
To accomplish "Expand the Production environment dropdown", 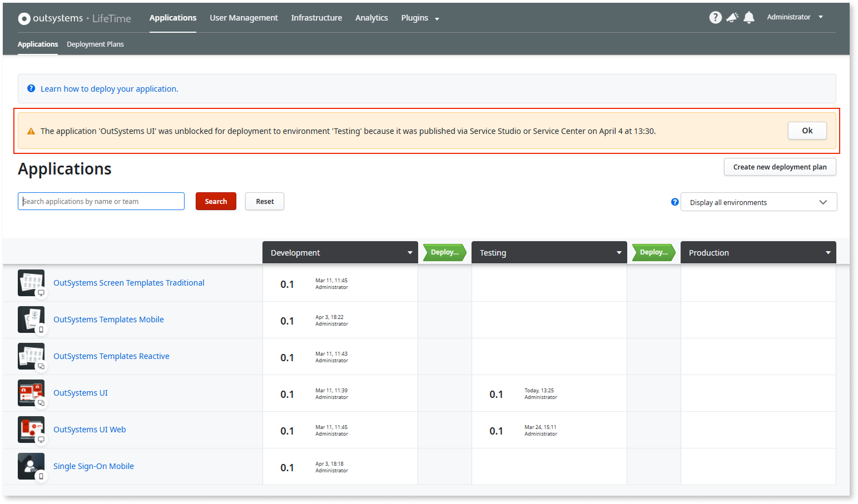I will [828, 253].
